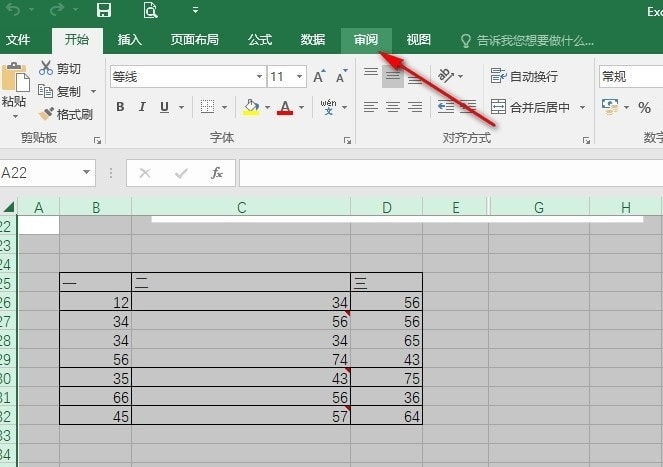This screenshot has height=467, width=663.
Task: Click the insert function fx icon
Action: [x=217, y=173]
